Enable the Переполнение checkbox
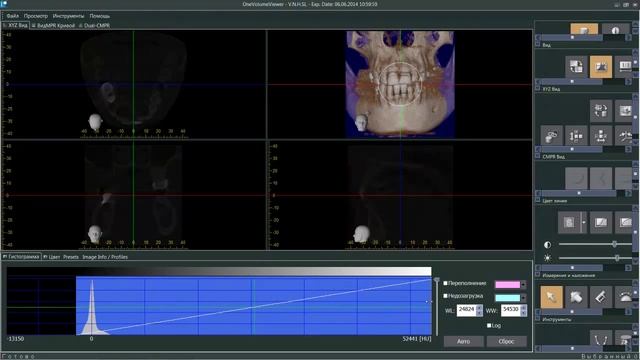Viewport: 640px width, 360px height. pos(445,283)
